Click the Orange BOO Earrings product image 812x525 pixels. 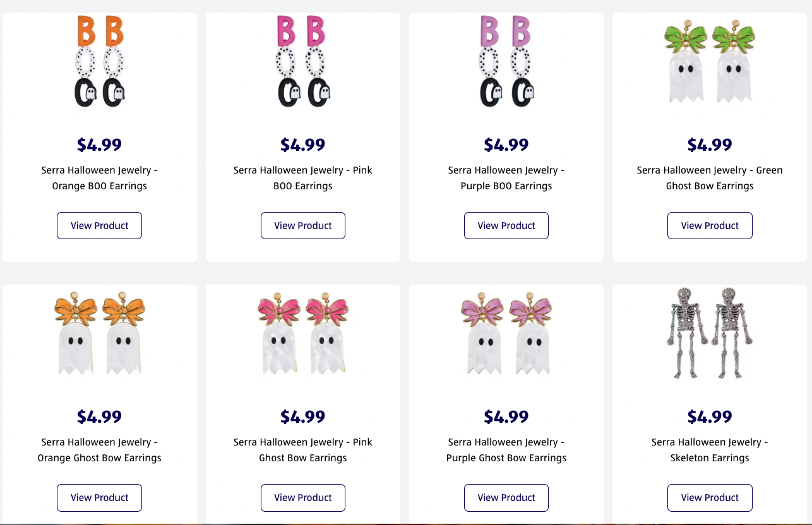100,62
